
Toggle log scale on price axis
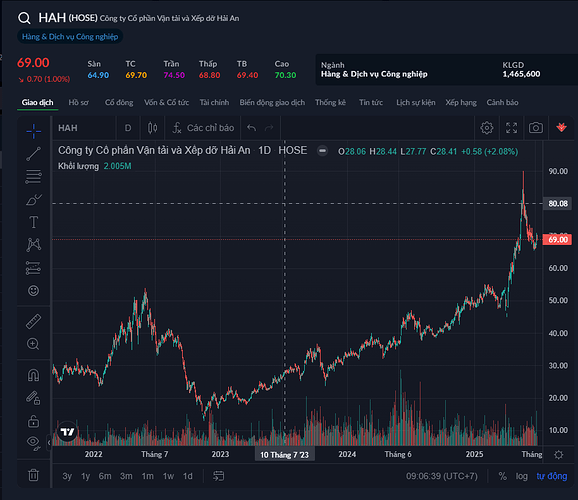(521, 476)
